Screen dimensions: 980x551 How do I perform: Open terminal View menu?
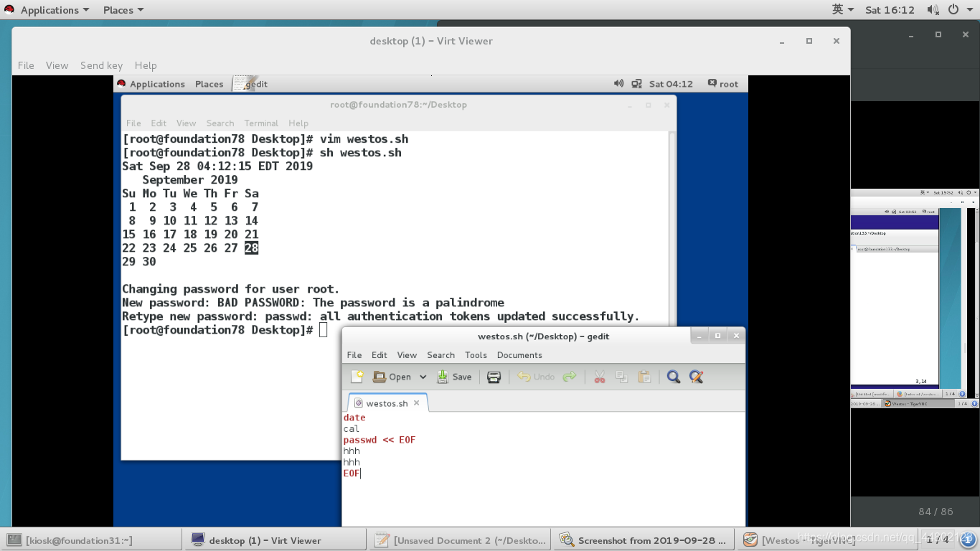coord(186,123)
